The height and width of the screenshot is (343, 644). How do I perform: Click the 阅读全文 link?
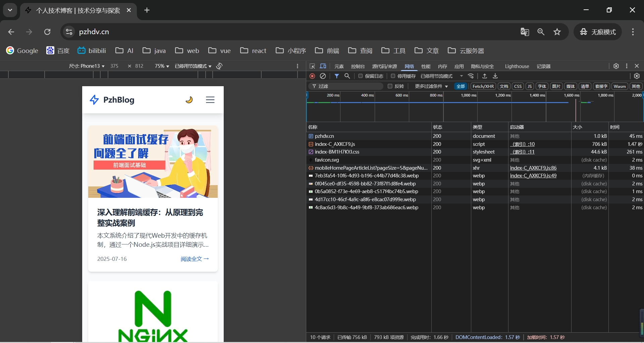point(195,259)
